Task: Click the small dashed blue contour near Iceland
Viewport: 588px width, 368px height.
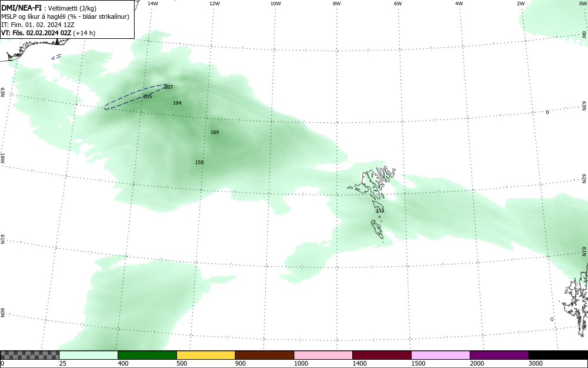Action: 56,56
